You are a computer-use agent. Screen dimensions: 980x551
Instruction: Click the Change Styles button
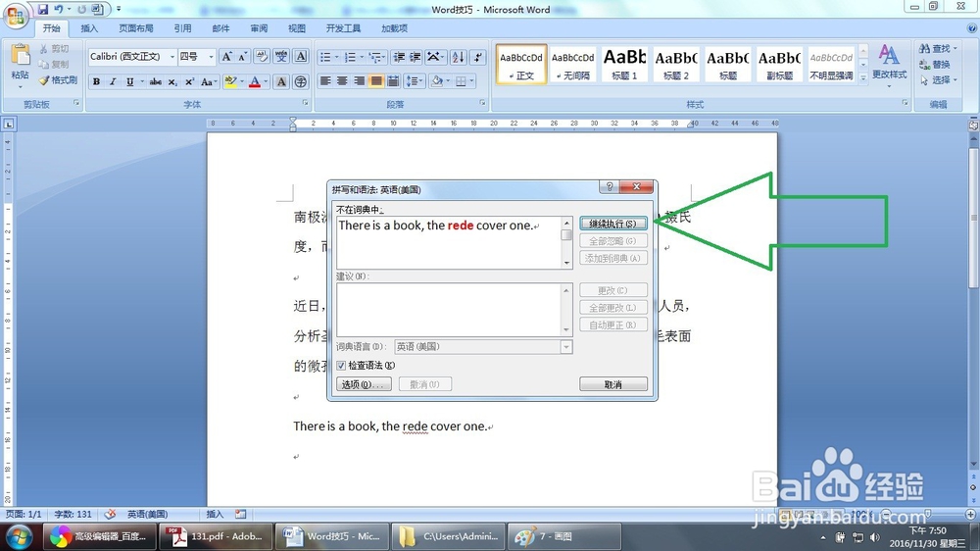pos(890,65)
